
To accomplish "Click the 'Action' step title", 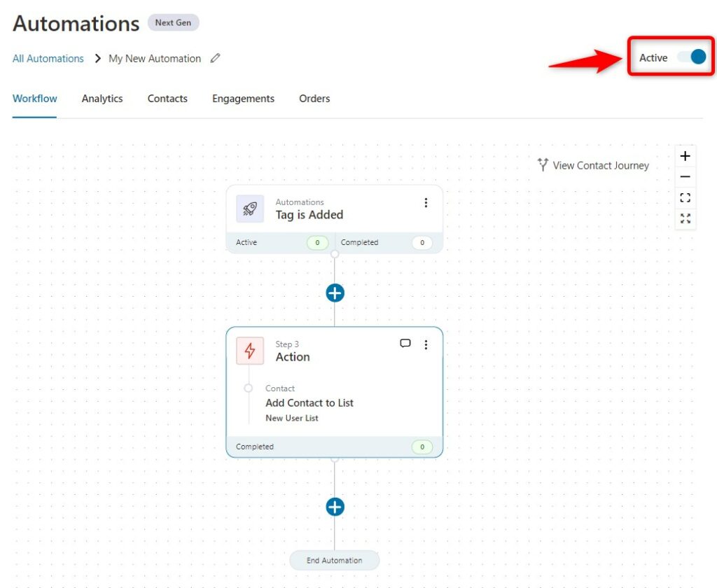I will tap(293, 357).
